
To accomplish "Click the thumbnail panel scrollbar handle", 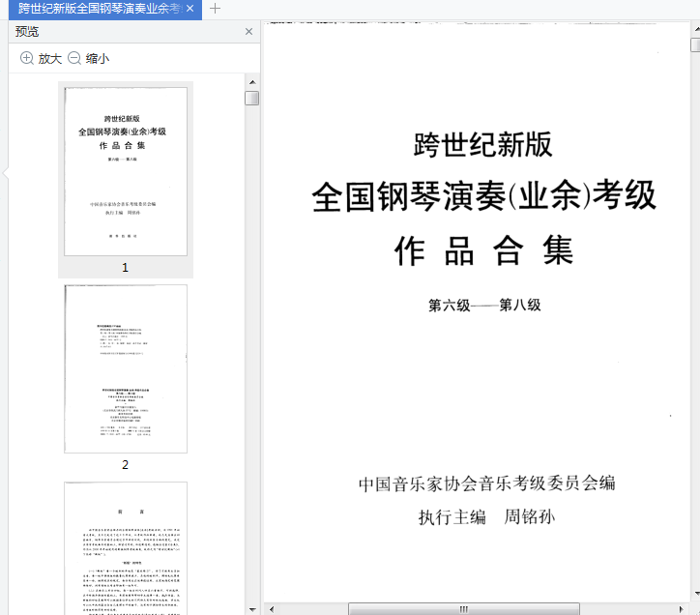I will pos(252,99).
